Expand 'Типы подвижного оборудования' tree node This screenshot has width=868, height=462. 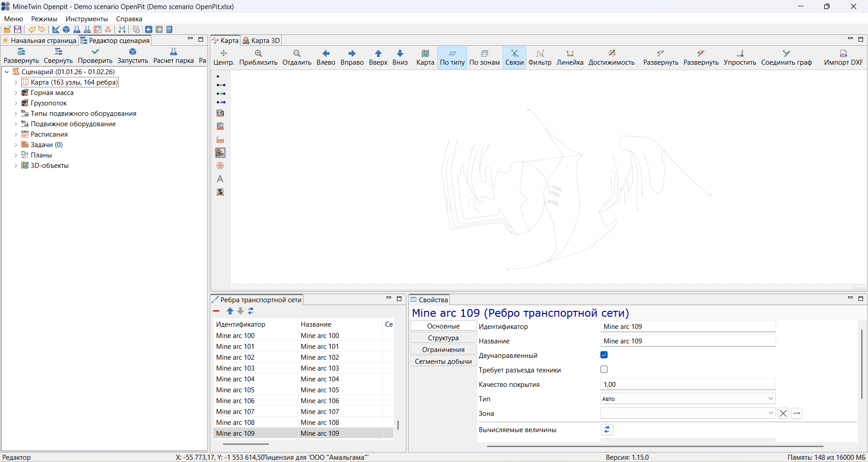point(16,113)
